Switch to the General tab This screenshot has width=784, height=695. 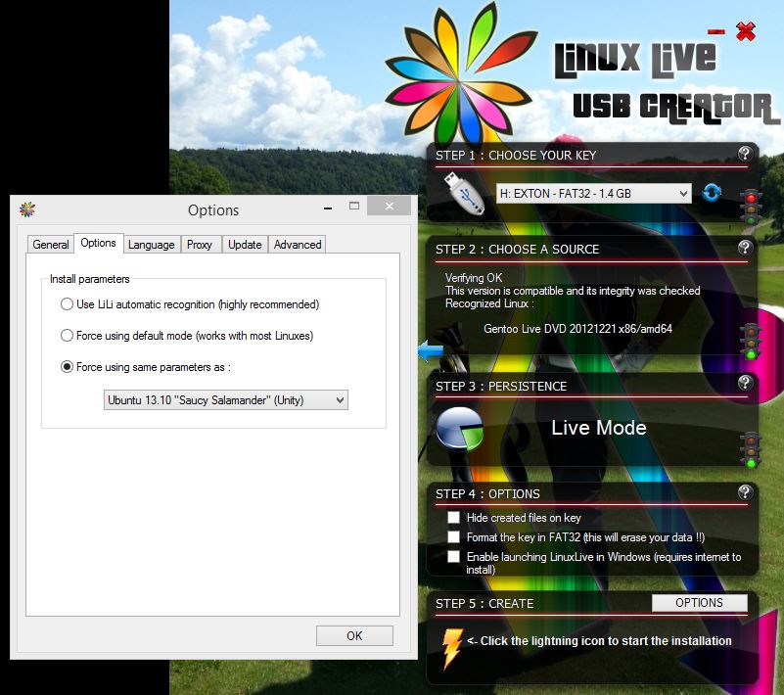51,245
